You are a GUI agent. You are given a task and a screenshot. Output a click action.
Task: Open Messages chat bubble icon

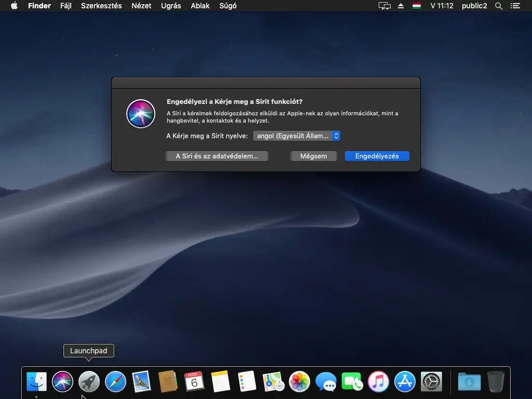click(x=326, y=381)
